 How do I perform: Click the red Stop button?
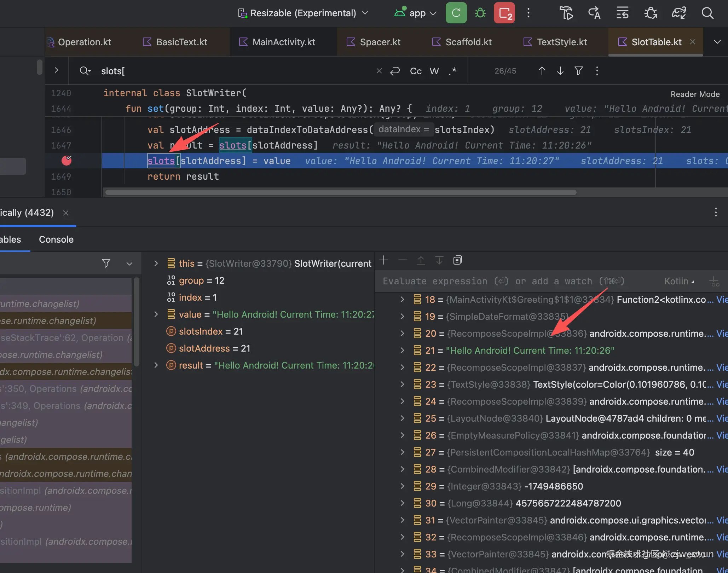pyautogui.click(x=504, y=13)
